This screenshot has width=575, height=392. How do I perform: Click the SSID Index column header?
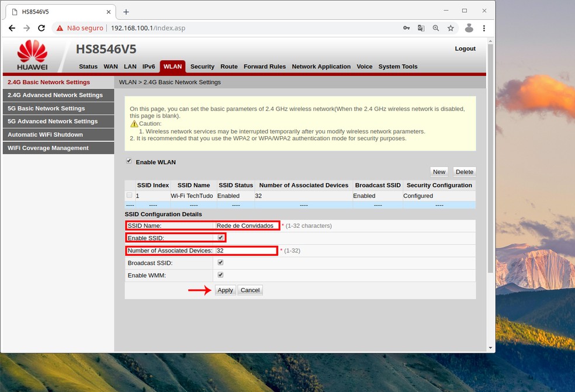153,185
